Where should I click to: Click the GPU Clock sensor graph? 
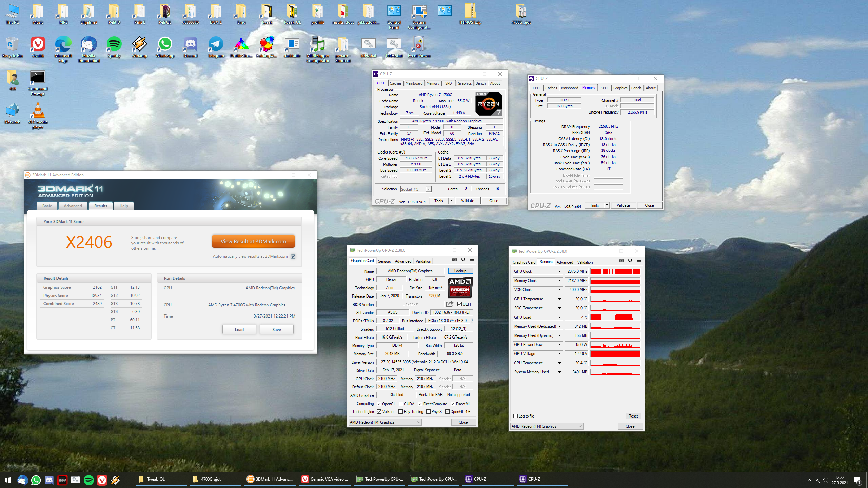coord(615,271)
